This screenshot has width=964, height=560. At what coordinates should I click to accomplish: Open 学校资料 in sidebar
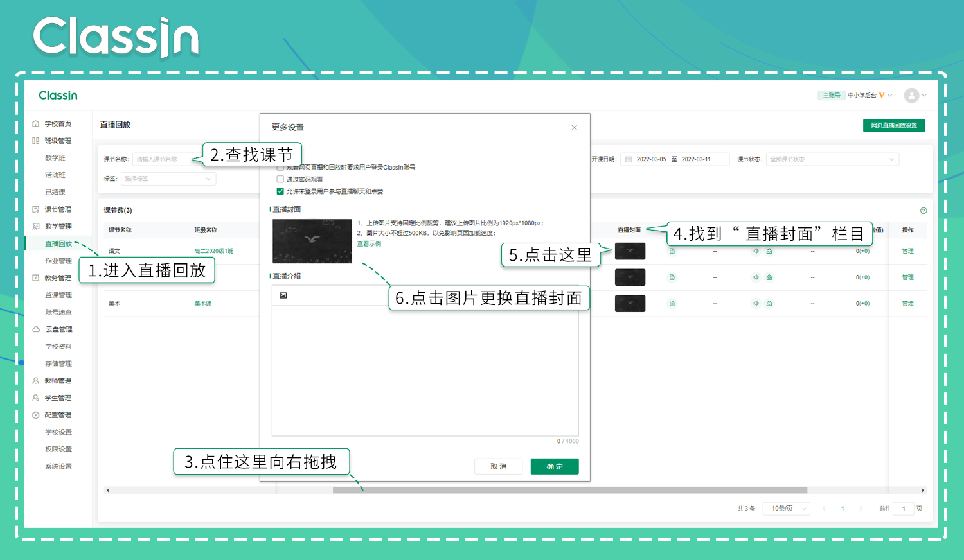[58, 347]
